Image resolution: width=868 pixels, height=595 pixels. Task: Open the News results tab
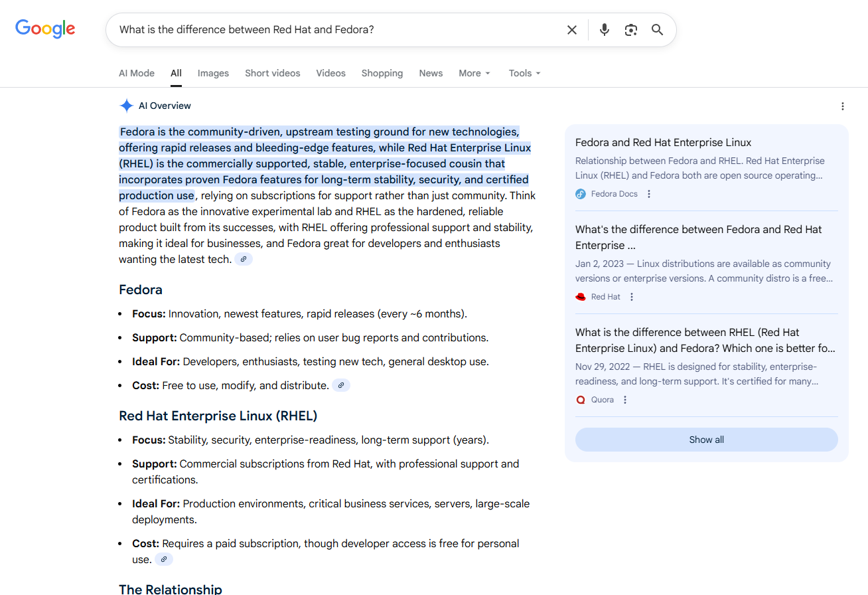pos(431,73)
